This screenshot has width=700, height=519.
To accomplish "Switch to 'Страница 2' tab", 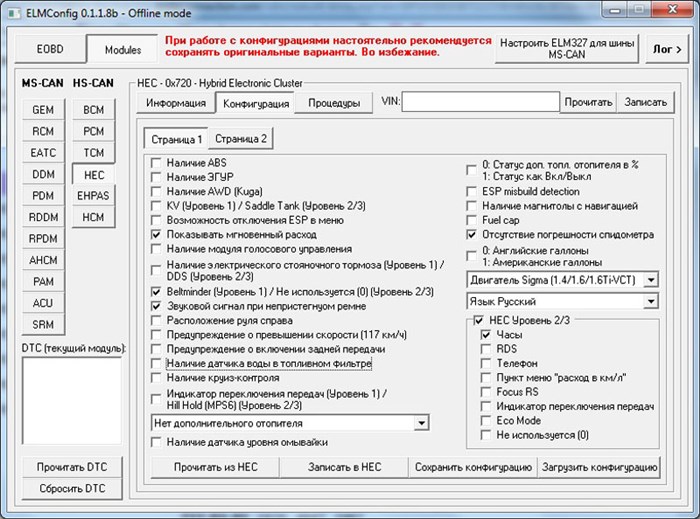I will pyautogui.click(x=241, y=139).
